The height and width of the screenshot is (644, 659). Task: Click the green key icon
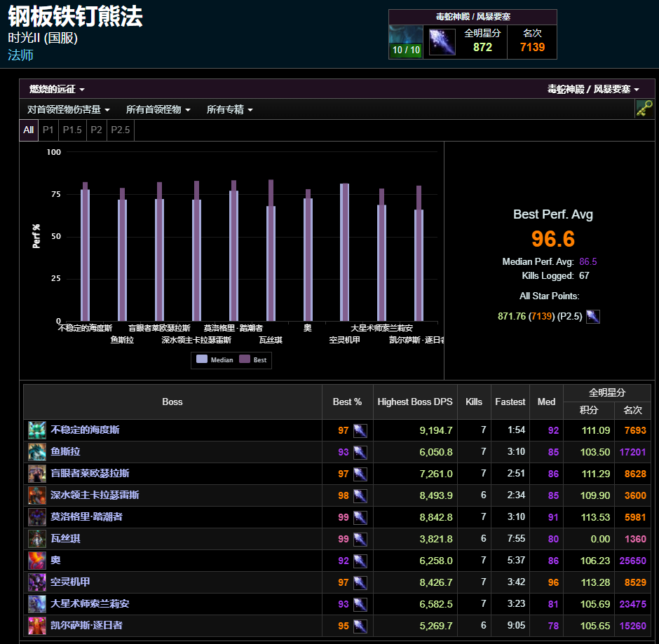pos(644,109)
